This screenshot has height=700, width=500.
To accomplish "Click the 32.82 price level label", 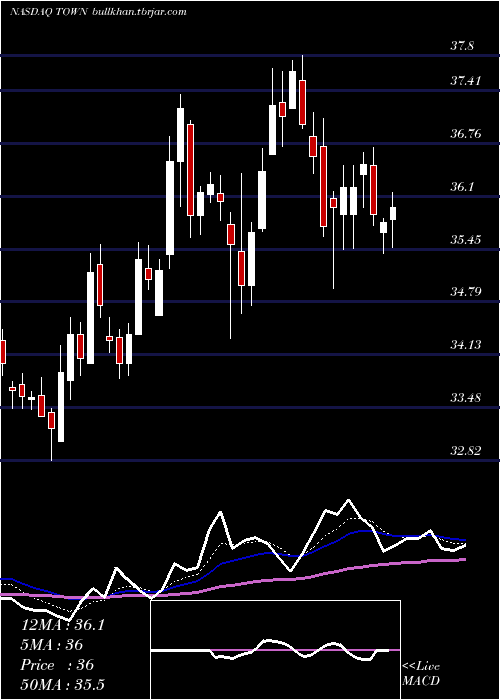I will (466, 450).
